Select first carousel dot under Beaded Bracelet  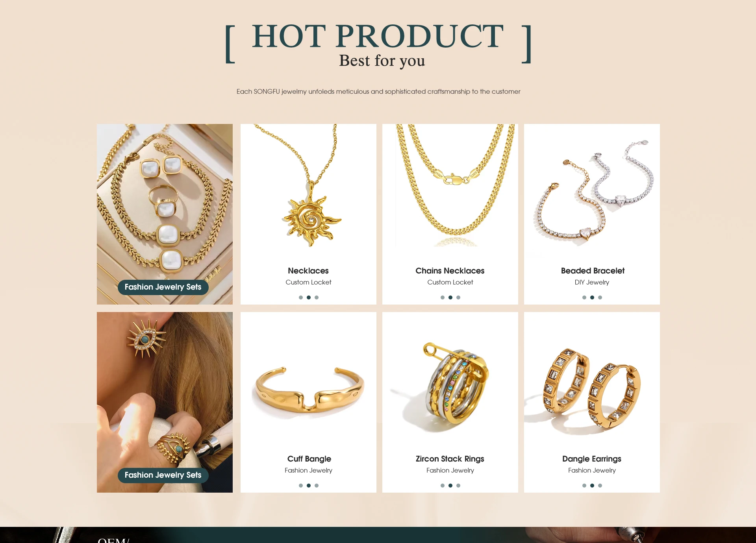584,297
